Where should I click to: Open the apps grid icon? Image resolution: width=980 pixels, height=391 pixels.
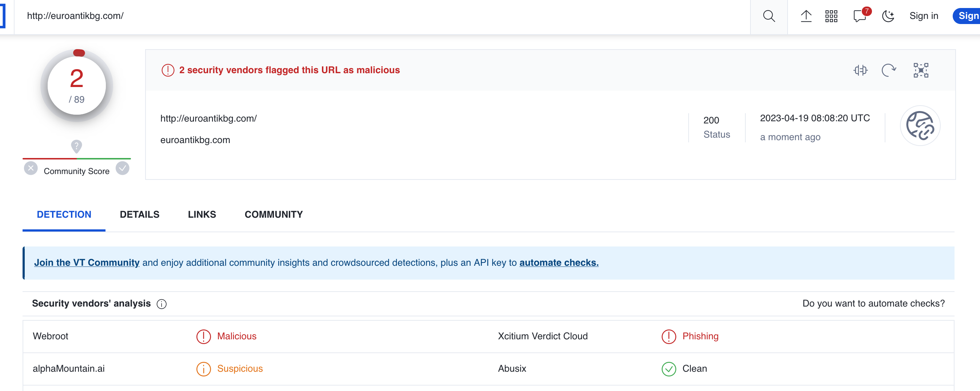point(831,16)
